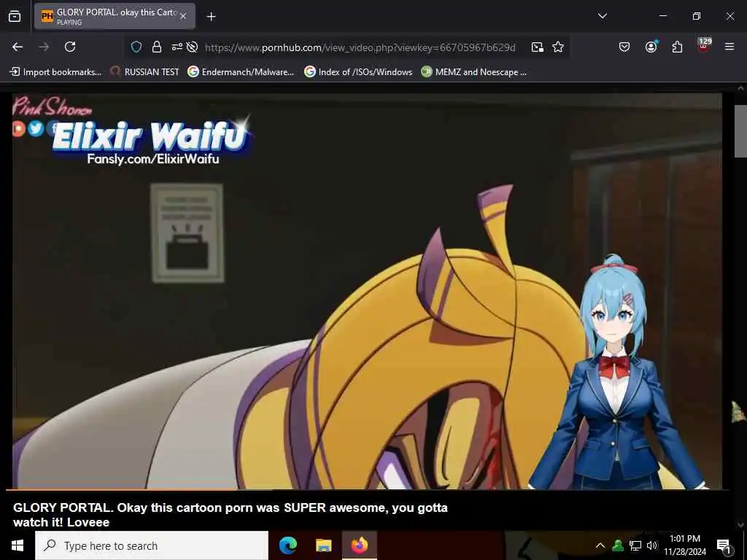Open the volume control tray icon
747x560 pixels.
[652, 545]
